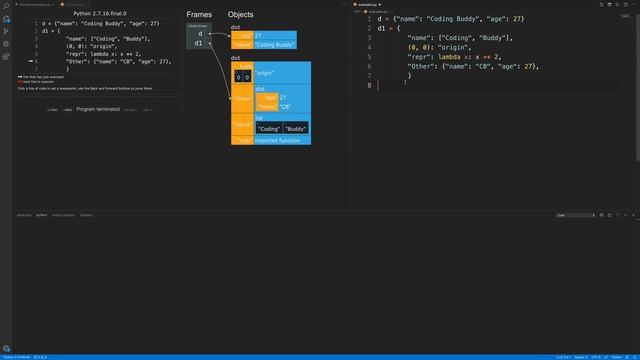Open the Manage gear at sidebar bottom
Viewport: 640px width, 360px height.
(x=6, y=349)
